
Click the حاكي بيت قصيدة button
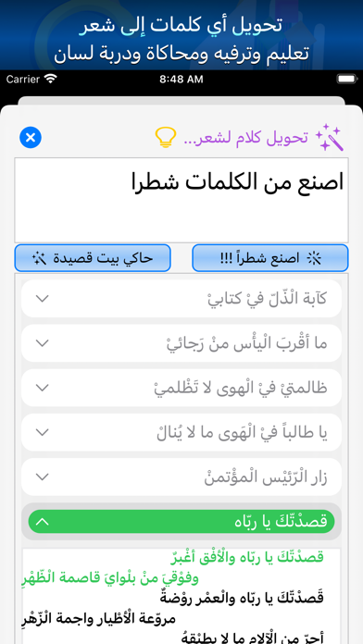point(93,258)
